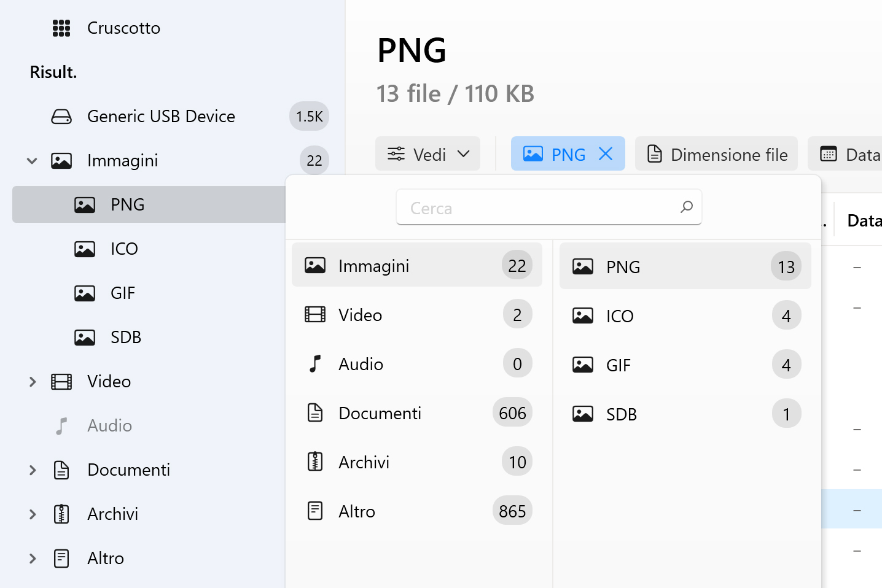The image size is (882, 588).
Task: Click the ICO image icon in sidebar
Action: coord(85,249)
